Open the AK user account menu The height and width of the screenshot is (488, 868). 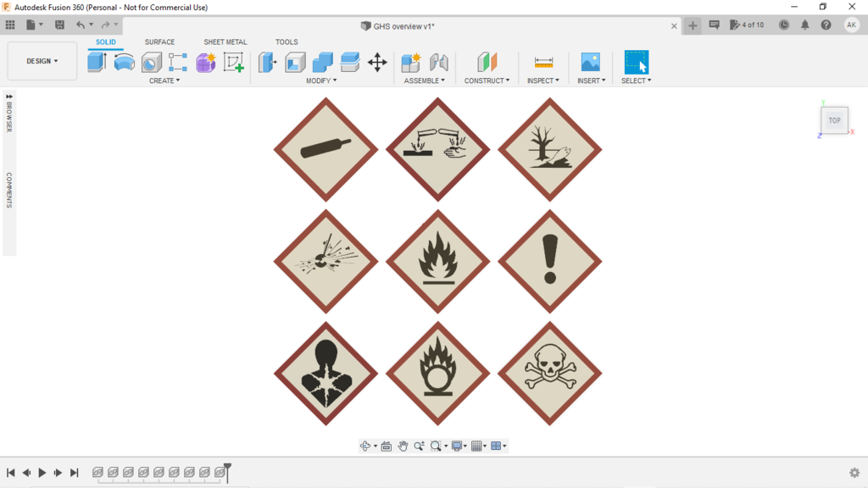[x=851, y=25]
